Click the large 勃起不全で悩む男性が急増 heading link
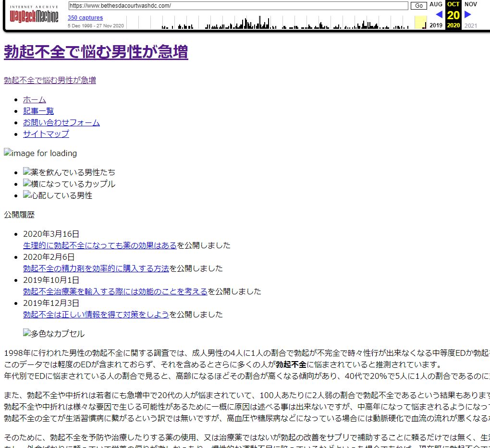Viewport: 490px width, 448px height. (x=96, y=52)
